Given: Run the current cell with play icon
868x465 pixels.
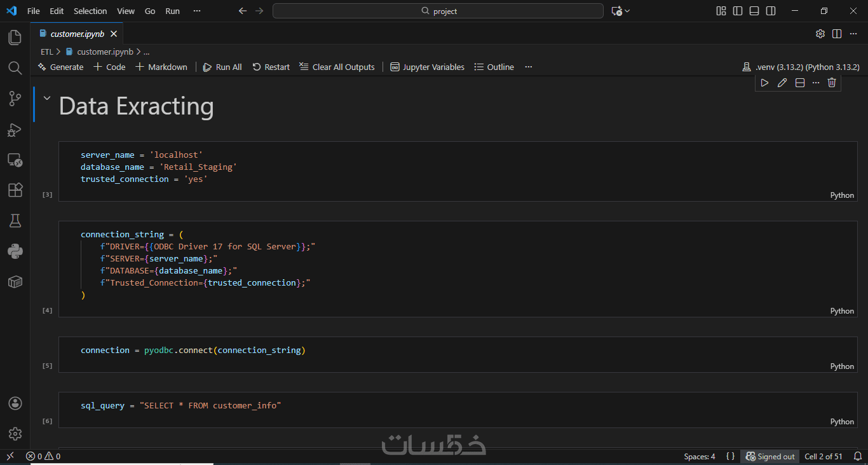Looking at the screenshot, I should (x=764, y=83).
